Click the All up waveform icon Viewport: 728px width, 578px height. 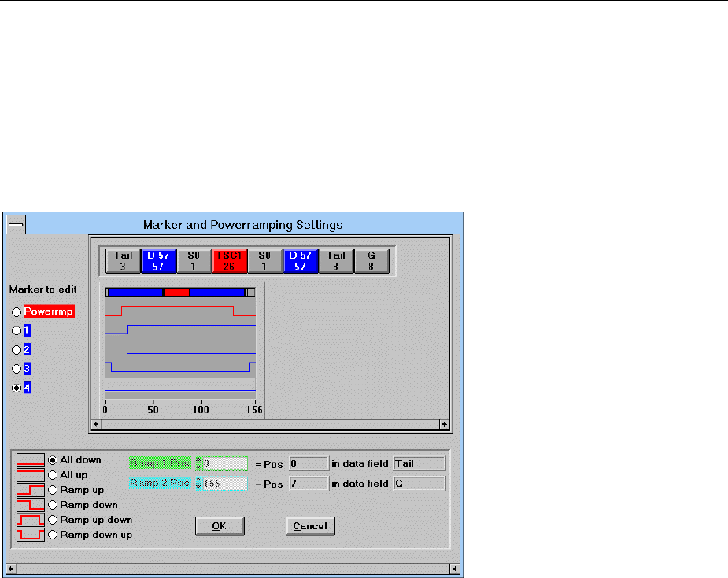(x=31, y=474)
